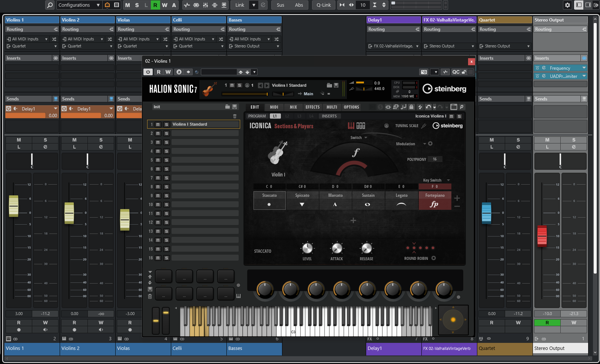Click the HALion Sonic load program folder icon
The width and height of the screenshot is (600, 364).
329,85
